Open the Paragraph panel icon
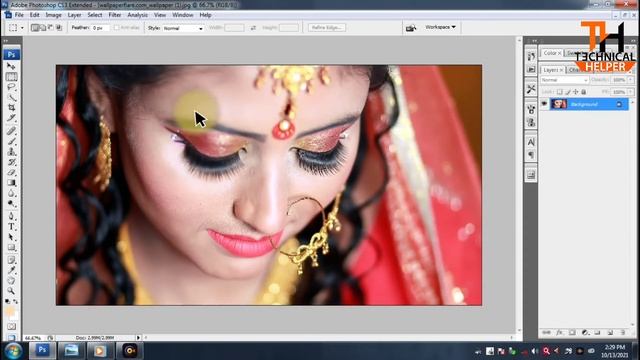This screenshot has width=640, height=360. (x=531, y=155)
